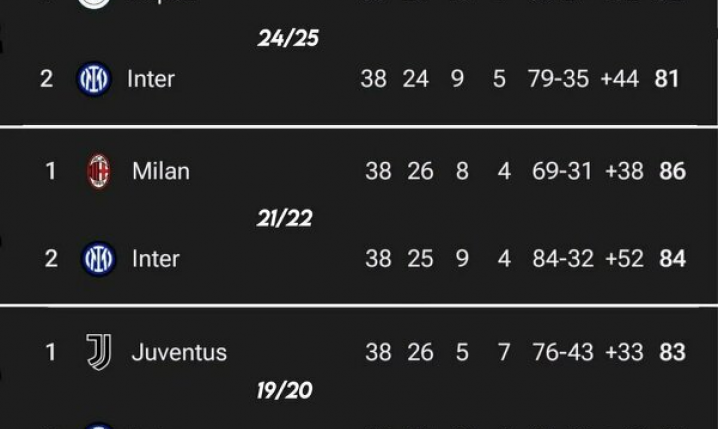Click Inter's 79-35 goals record
Viewport: 718px width, 429px height.
click(x=558, y=79)
